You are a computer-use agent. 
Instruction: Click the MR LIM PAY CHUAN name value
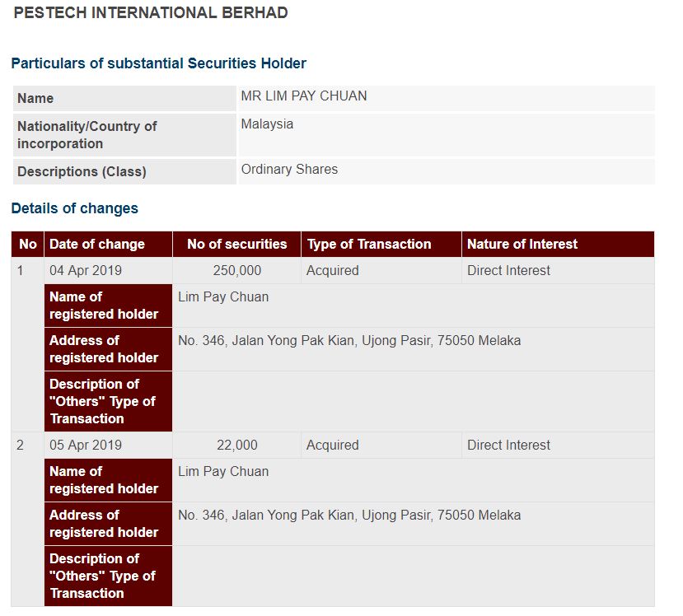coord(304,96)
